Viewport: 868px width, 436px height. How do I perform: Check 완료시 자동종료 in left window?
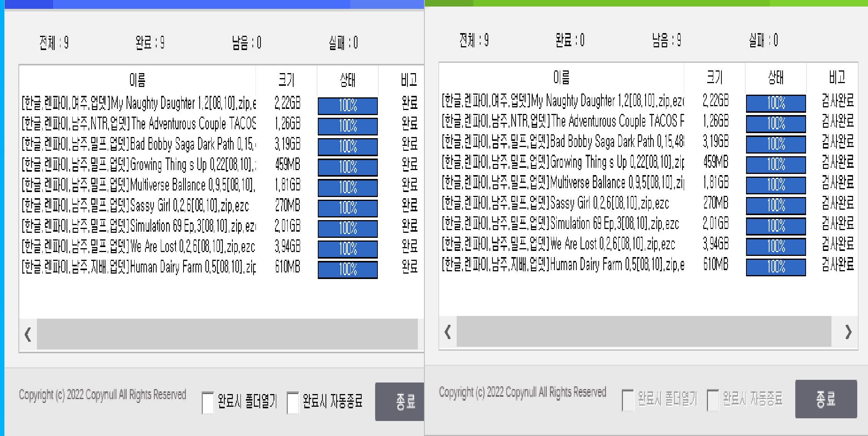(293, 403)
